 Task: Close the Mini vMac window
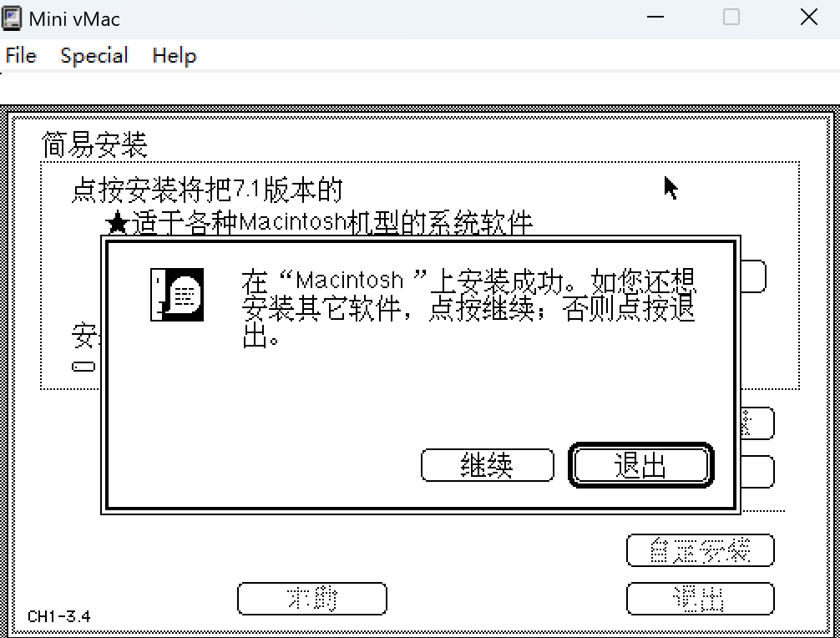pos(808,18)
